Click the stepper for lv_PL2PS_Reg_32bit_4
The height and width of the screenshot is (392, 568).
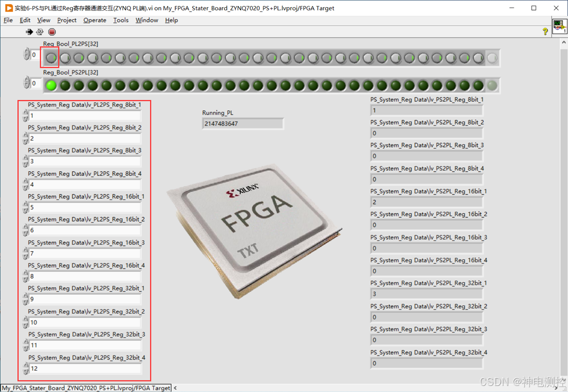26,368
